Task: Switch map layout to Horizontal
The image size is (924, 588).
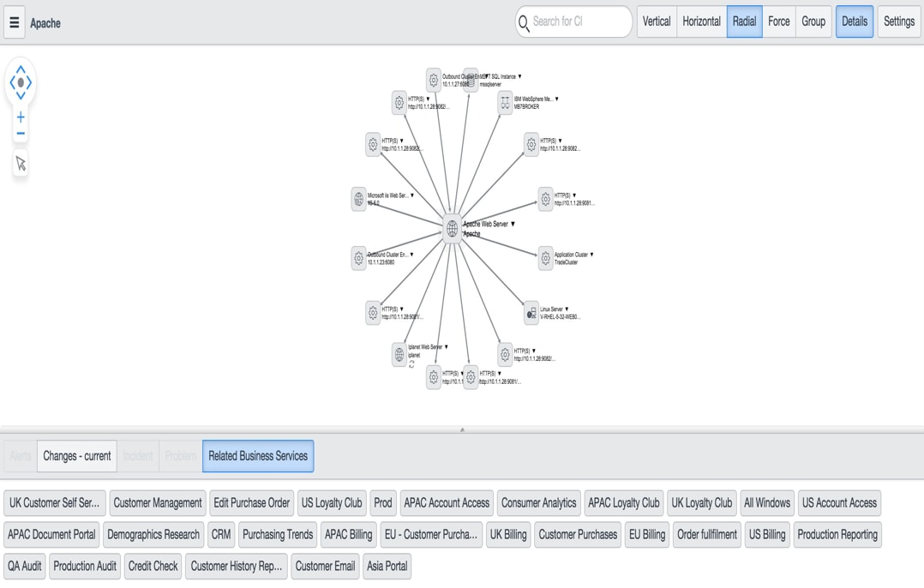Action: 701,21
